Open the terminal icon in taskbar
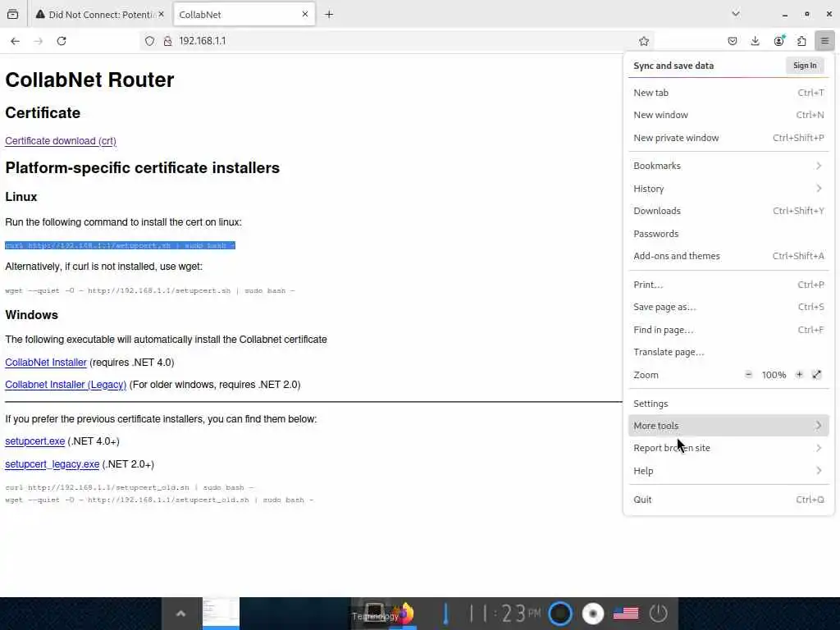840x630 pixels. tap(374, 610)
